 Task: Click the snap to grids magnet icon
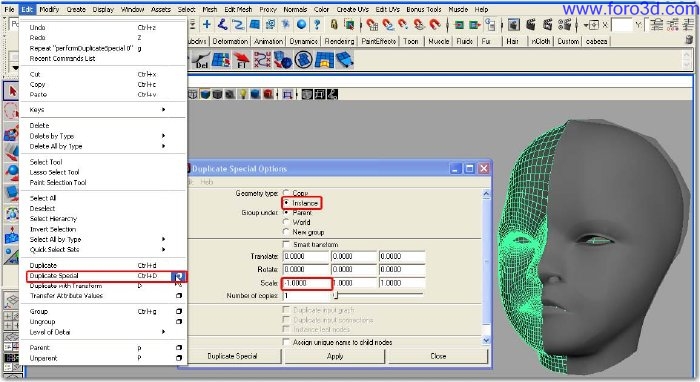click(372, 25)
